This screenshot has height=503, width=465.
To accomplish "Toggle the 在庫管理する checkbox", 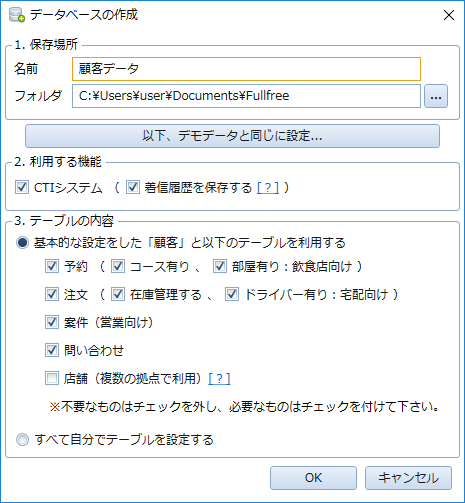I will pyautogui.click(x=118, y=294).
